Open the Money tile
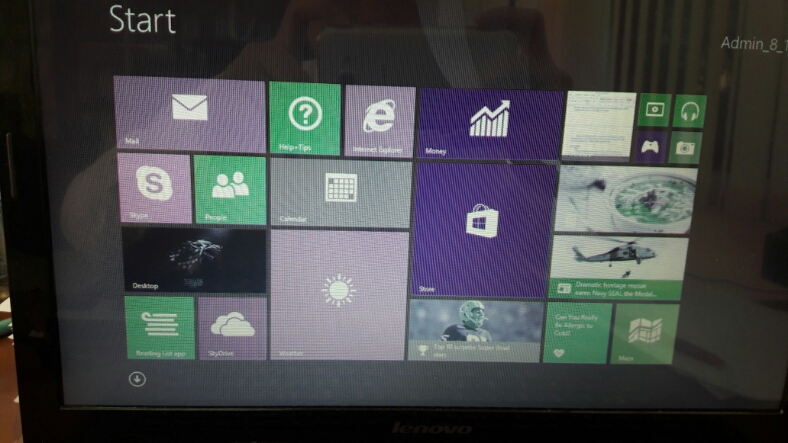788x443 pixels. [x=490, y=124]
